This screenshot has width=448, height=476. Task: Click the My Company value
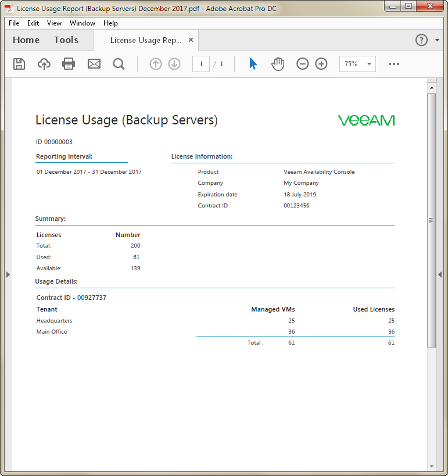[x=301, y=183]
